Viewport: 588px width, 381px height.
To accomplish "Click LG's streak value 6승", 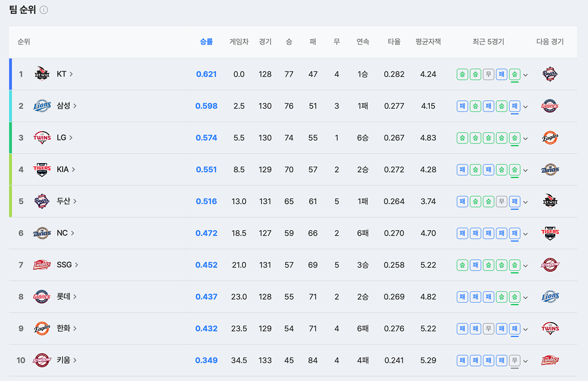I will 363,138.
